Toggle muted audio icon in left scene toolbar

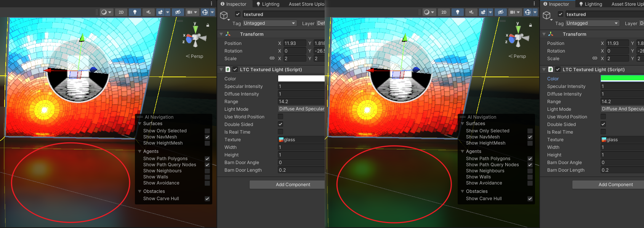[148, 12]
